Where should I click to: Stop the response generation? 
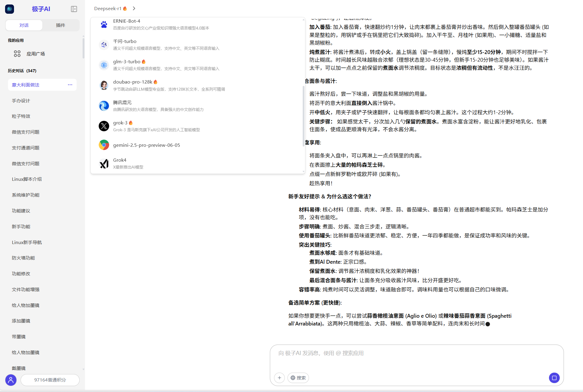tap(554, 378)
